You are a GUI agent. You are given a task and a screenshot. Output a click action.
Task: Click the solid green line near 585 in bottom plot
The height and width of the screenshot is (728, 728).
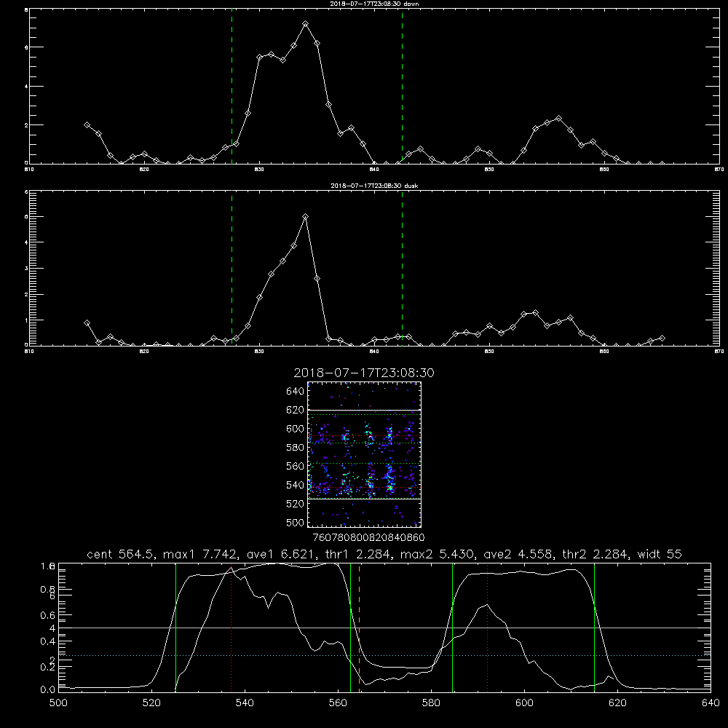pyautogui.click(x=453, y=627)
